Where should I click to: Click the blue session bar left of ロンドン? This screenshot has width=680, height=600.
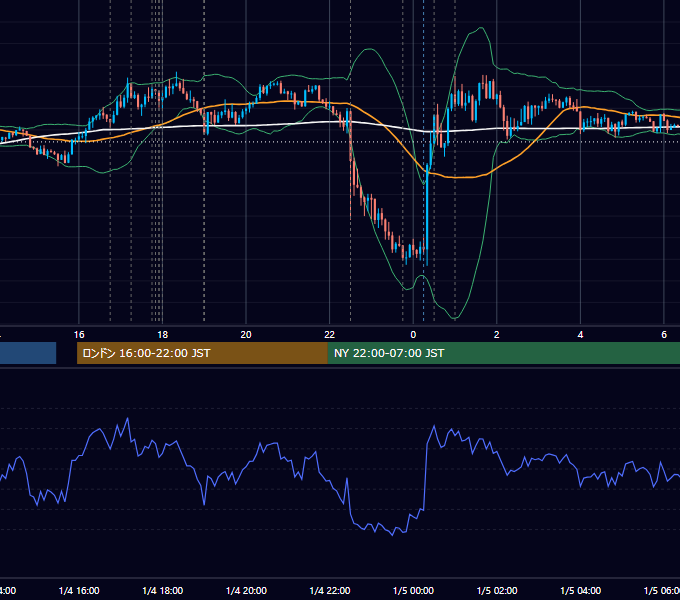point(28,353)
